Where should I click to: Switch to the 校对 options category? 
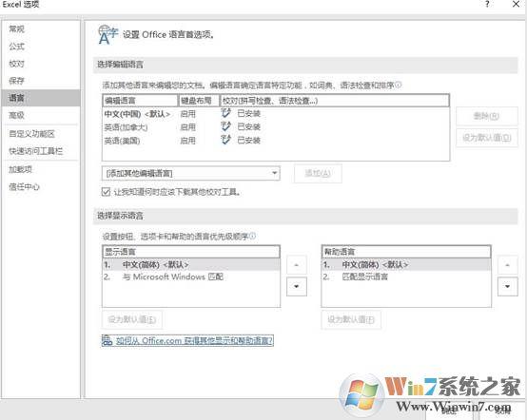[17, 64]
